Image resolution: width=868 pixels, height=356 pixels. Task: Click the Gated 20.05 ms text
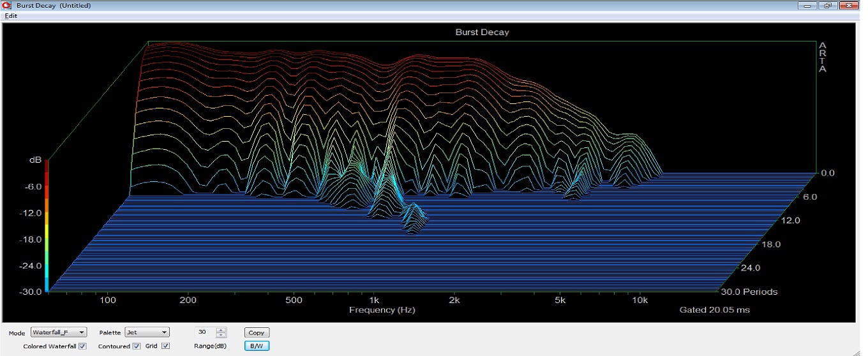point(714,310)
